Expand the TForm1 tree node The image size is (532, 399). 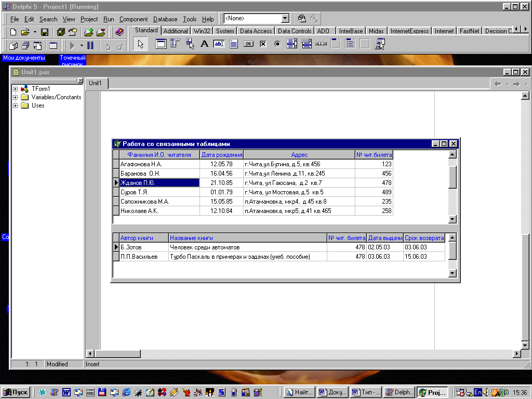tap(15, 89)
